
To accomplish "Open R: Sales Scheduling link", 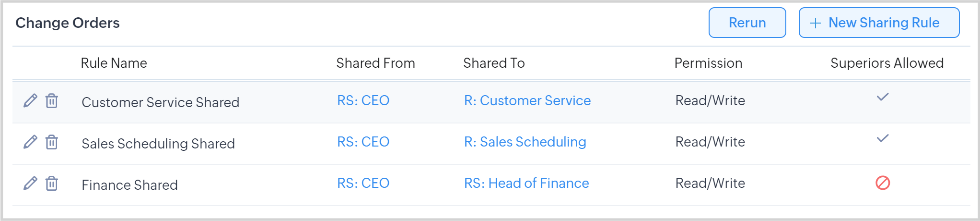I will [x=525, y=142].
